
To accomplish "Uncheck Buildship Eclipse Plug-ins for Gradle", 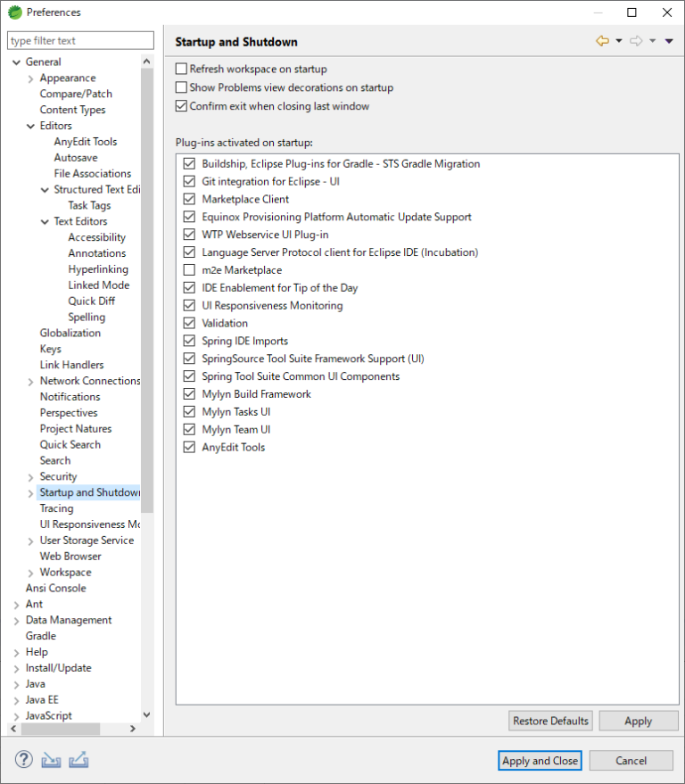I will click(x=189, y=163).
